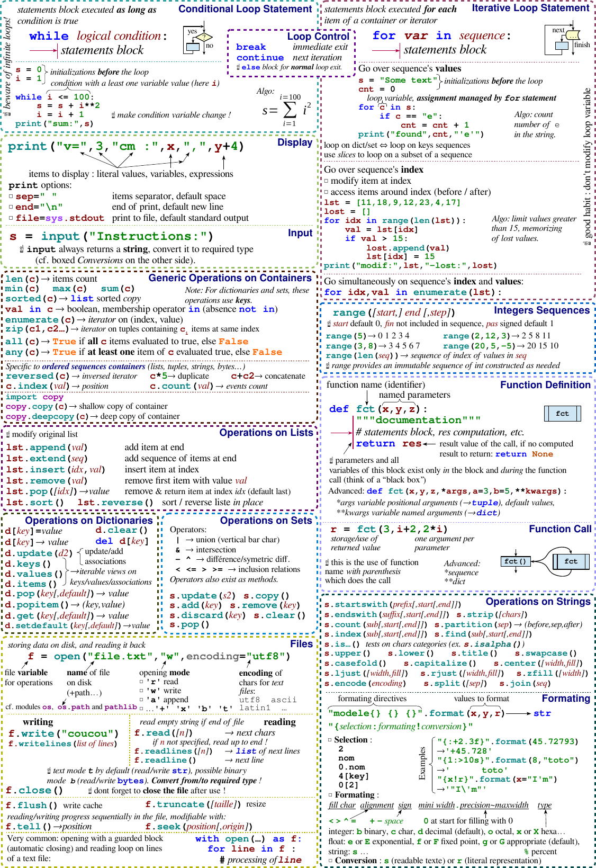Select the 'Function Definition' heading
Viewport: 596px width, 868px height.
point(545,385)
